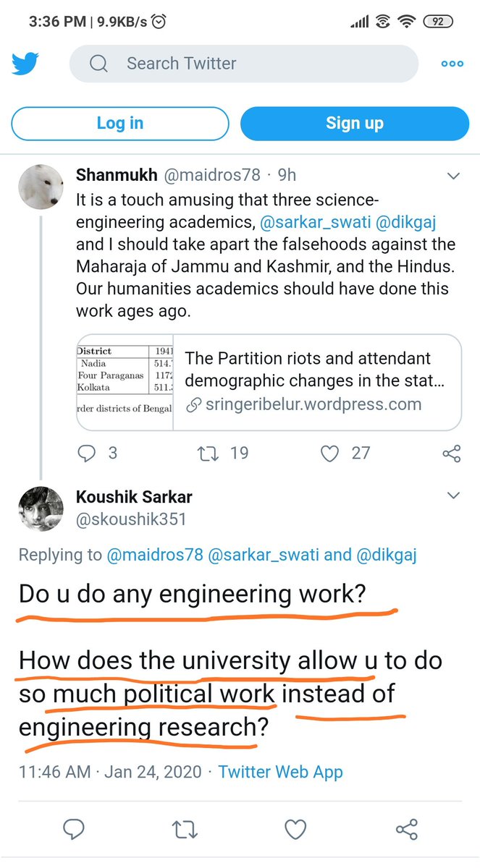Retweet Shanmukh's tweet
Screen dimensions: 480x868
[208, 454]
